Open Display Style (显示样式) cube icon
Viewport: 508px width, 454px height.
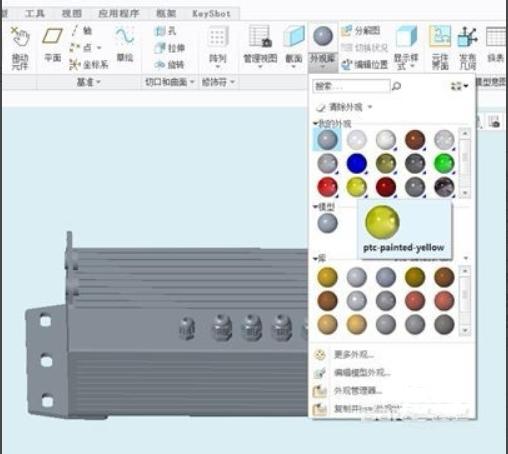point(406,36)
